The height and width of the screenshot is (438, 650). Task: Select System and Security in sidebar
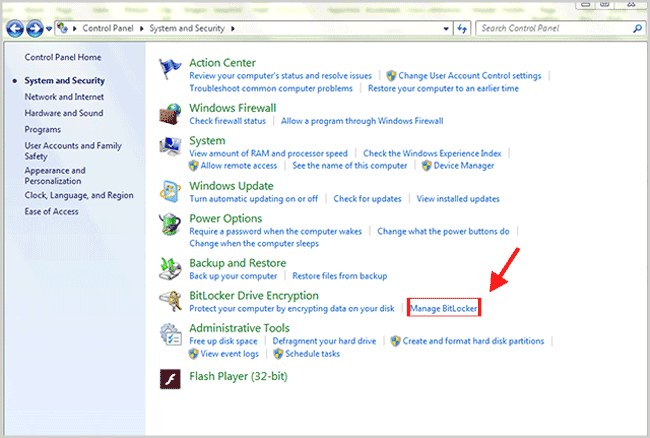(64, 80)
